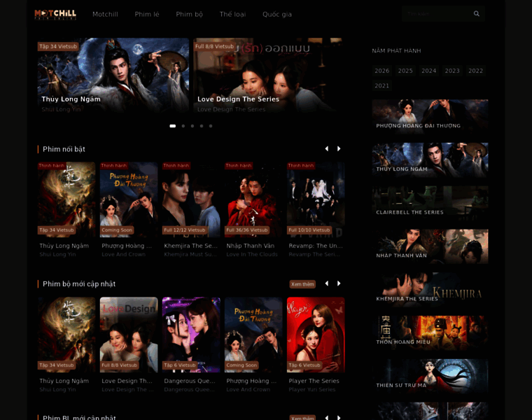Open sidebar banner Thủy Long Ngâm
Viewport: 532px width, 420px height.
pos(430,160)
